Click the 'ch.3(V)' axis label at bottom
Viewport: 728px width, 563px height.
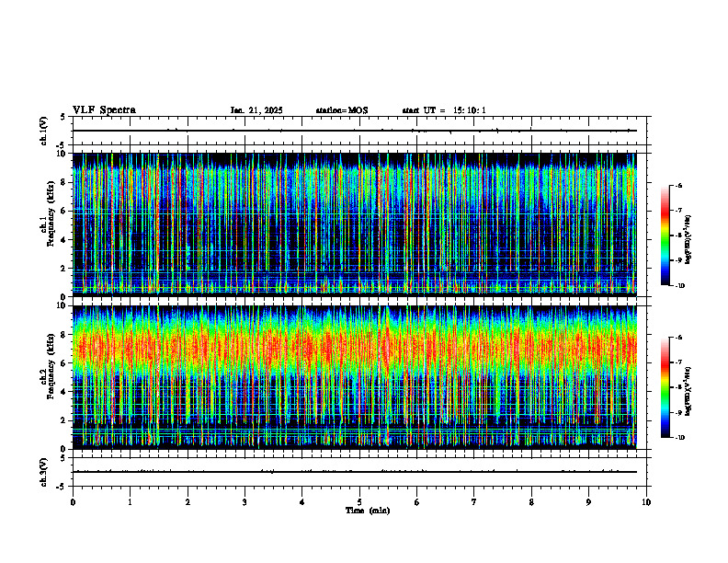point(44,472)
